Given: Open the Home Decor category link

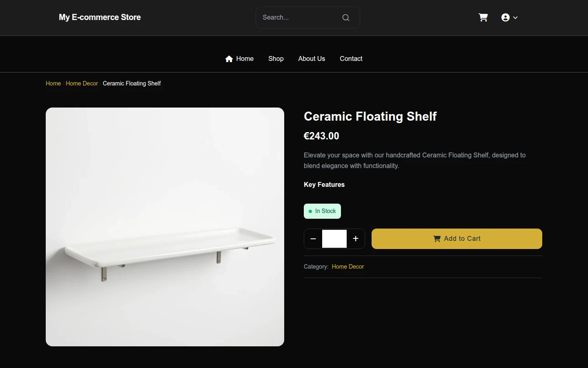Looking at the screenshot, I should pyautogui.click(x=348, y=267).
